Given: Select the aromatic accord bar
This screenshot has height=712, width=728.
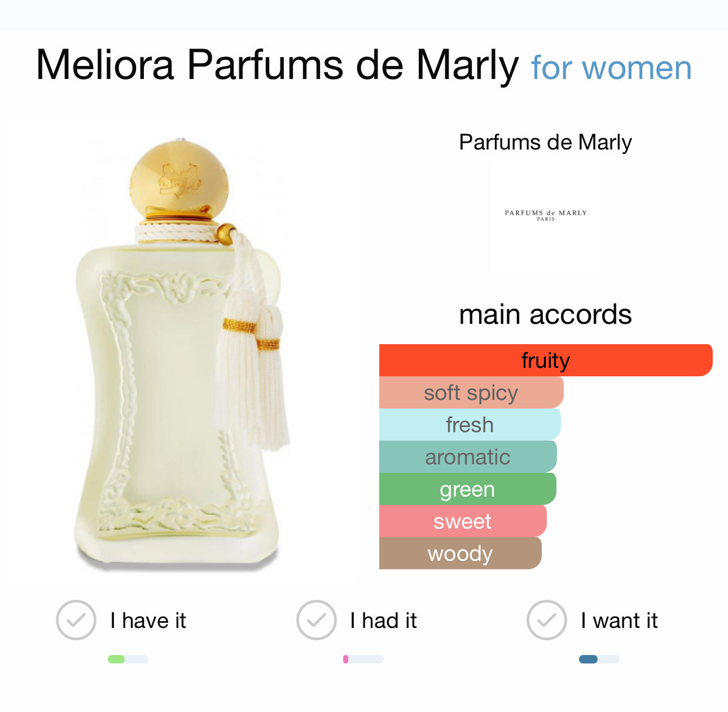Looking at the screenshot, I should 468,456.
